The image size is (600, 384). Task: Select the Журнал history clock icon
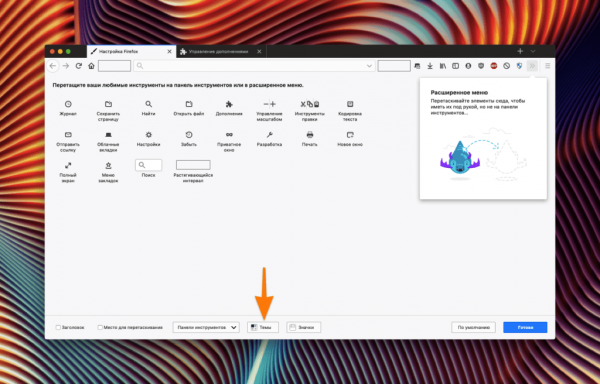pos(68,104)
